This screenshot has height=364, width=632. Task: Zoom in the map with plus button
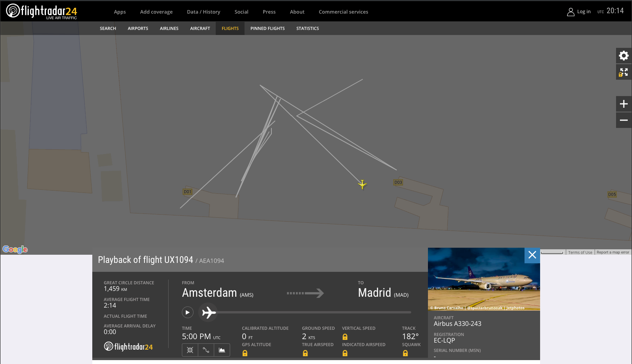(624, 104)
